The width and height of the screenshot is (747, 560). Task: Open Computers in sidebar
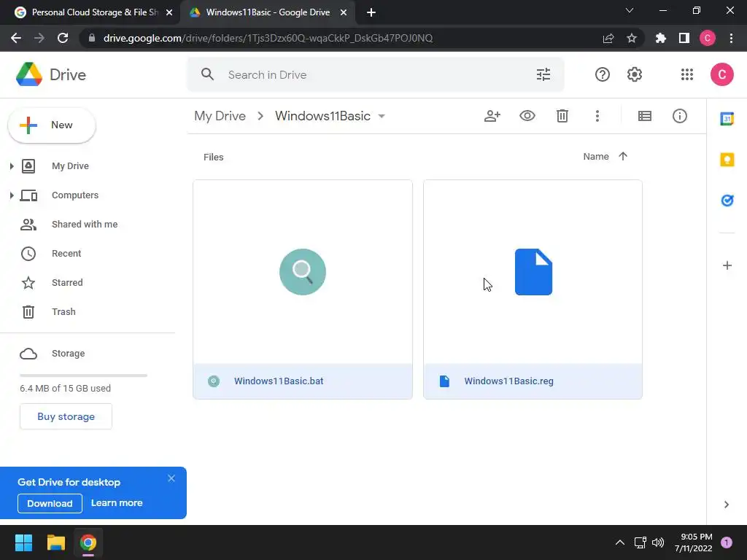[75, 195]
